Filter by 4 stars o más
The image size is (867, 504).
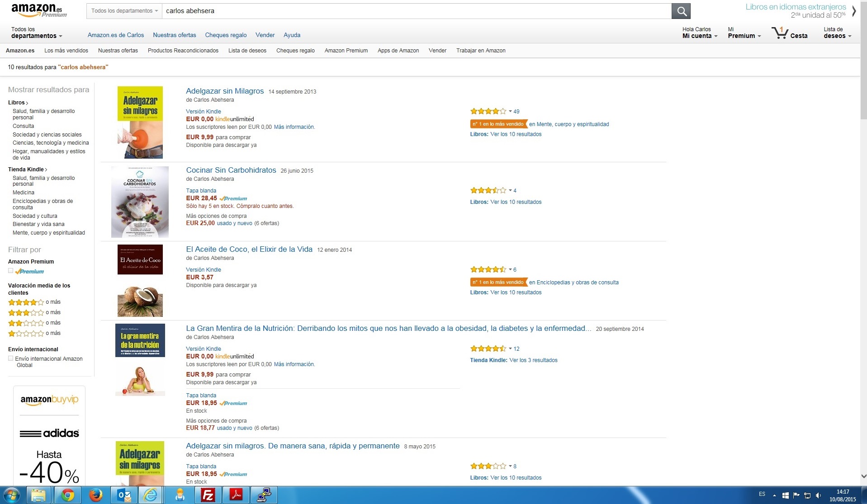tap(34, 302)
